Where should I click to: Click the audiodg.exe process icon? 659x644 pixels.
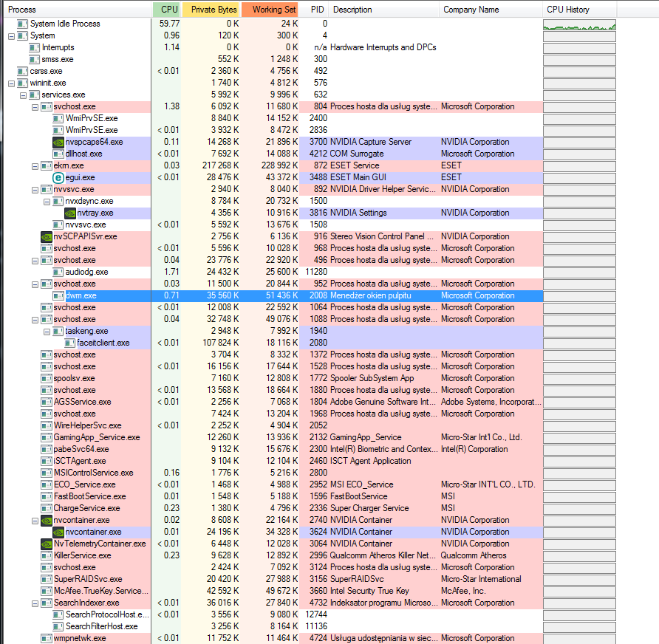point(58,272)
